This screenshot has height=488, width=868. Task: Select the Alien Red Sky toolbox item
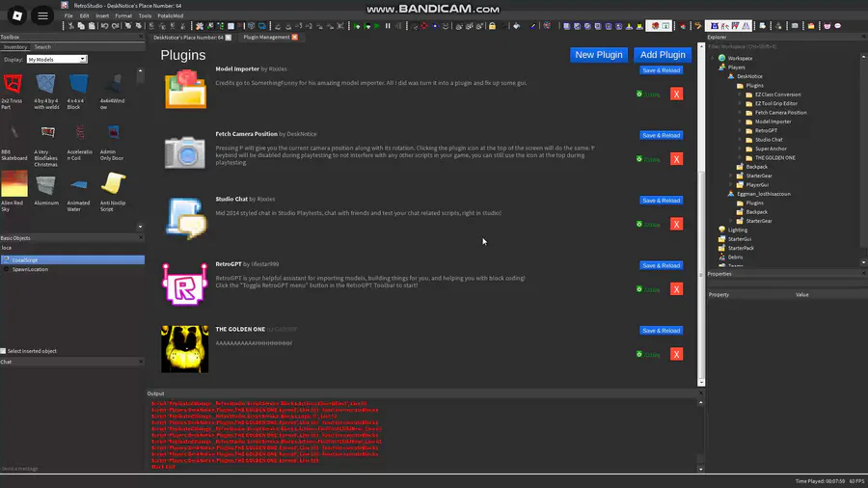tap(14, 191)
